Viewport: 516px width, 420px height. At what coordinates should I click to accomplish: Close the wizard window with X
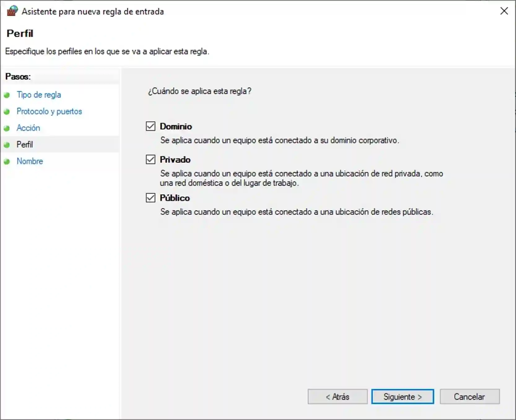click(504, 11)
